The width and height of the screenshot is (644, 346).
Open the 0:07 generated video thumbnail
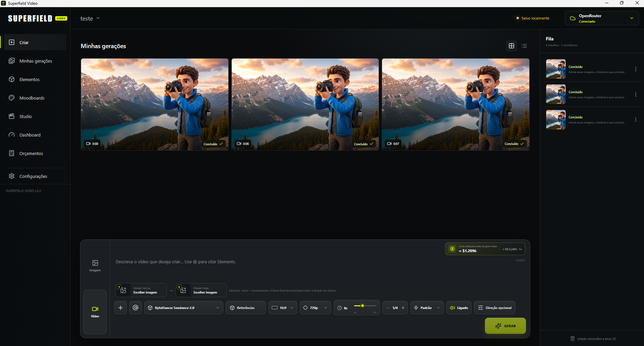456,105
